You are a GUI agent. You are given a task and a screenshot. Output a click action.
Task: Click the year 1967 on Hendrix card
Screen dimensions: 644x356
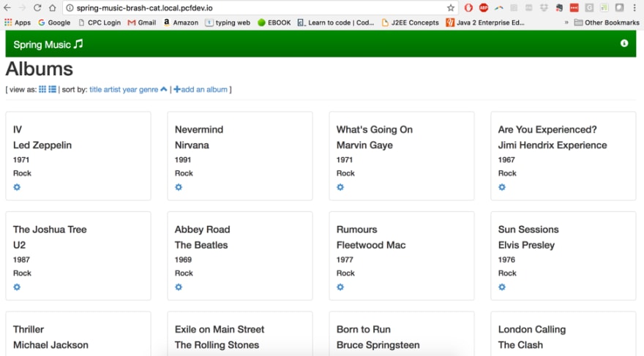pos(506,160)
